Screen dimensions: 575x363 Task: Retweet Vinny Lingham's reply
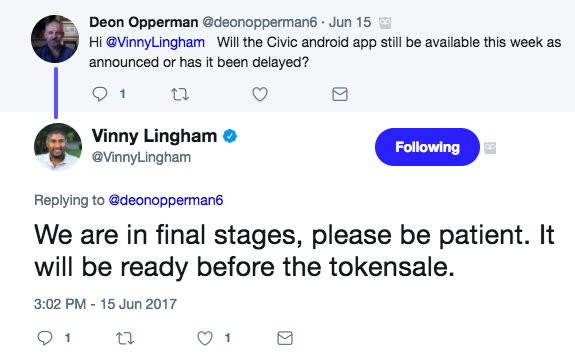point(125,338)
